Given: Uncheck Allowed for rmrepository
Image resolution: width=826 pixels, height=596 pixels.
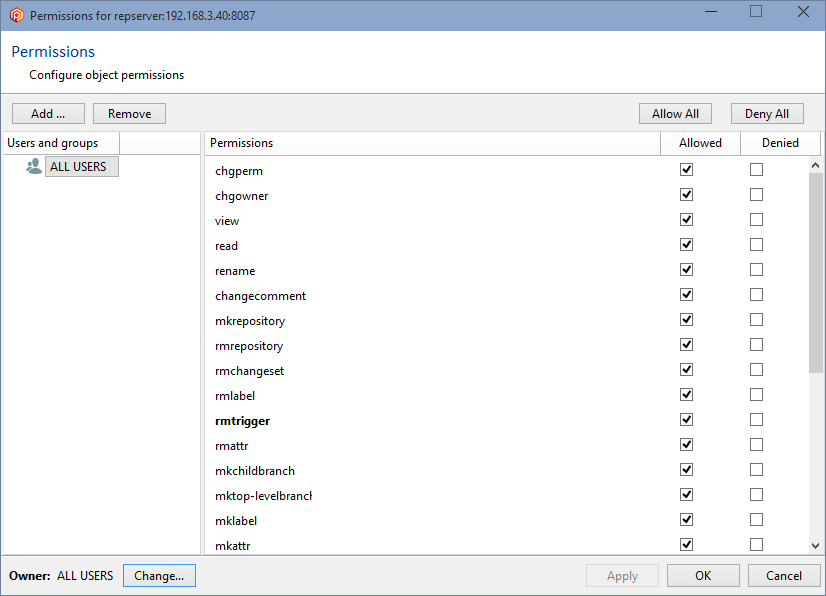Looking at the screenshot, I should coord(686,345).
